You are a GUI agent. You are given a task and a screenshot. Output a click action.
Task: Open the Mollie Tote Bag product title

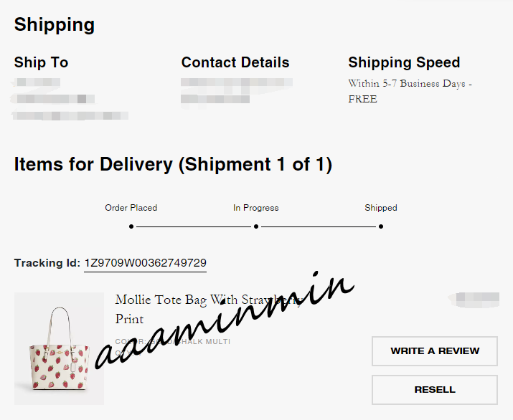(208, 309)
